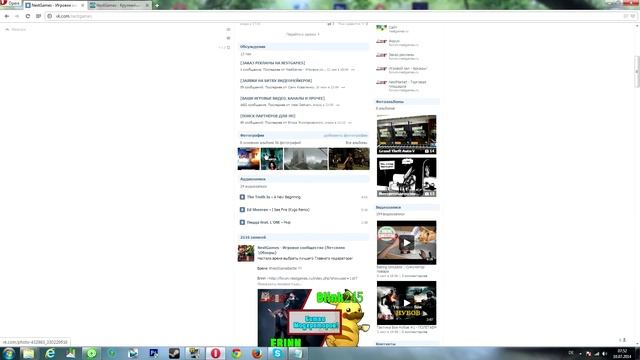The height and width of the screenshot is (360, 640).
Task: Open the forum.nextgames.ru link in post
Action: click(313, 278)
